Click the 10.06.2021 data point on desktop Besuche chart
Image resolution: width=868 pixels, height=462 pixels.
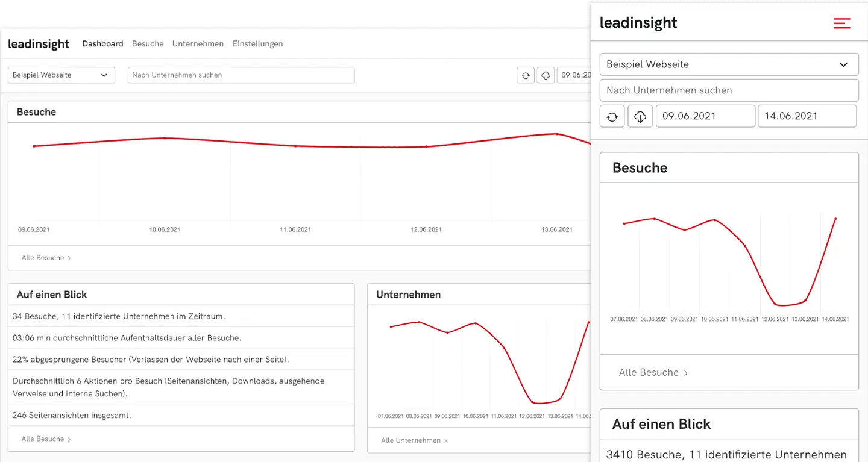click(165, 138)
